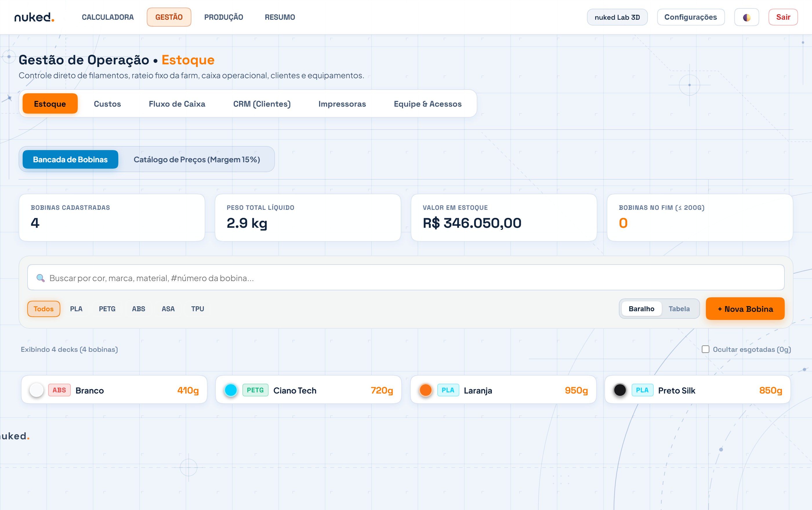The image size is (812, 510).
Task: Select the Bancada de Bobinas sub-tab
Action: tap(70, 159)
